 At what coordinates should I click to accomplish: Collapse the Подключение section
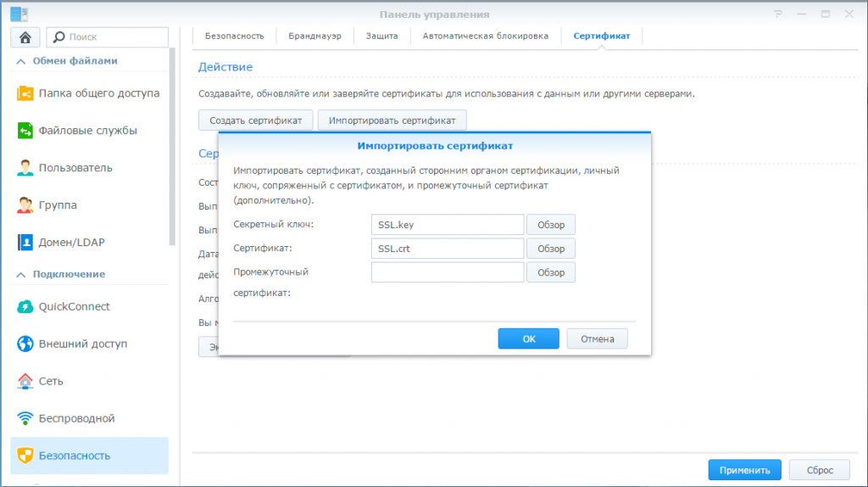20,274
